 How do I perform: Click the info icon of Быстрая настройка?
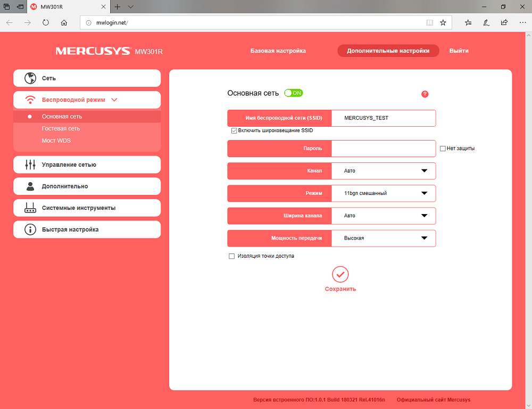point(30,230)
